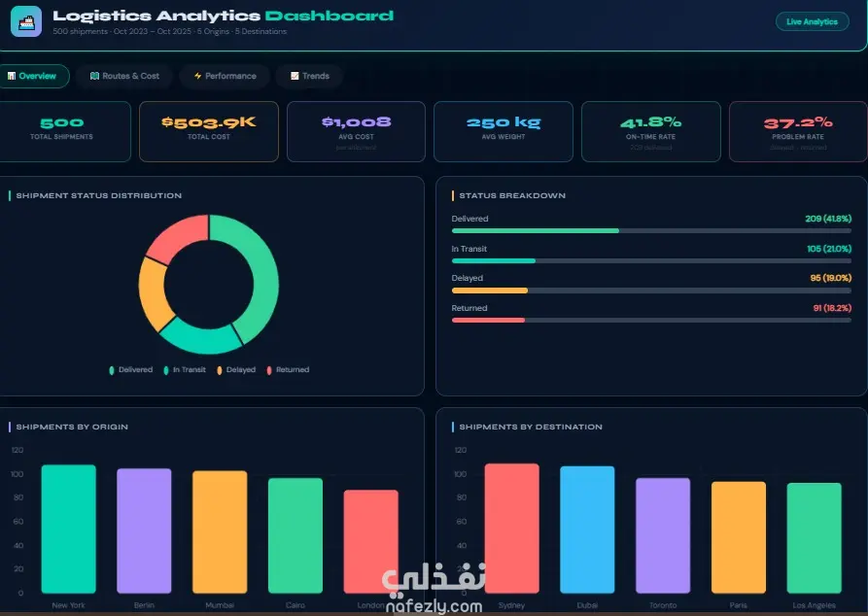Click the New York origin bar
This screenshot has width=868, height=616.
[69, 530]
